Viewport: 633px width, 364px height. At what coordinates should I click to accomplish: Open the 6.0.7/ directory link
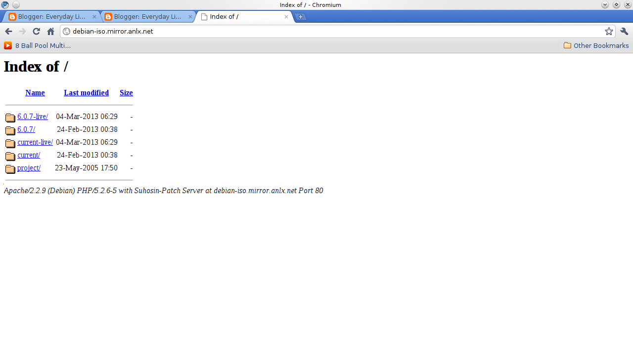click(26, 129)
